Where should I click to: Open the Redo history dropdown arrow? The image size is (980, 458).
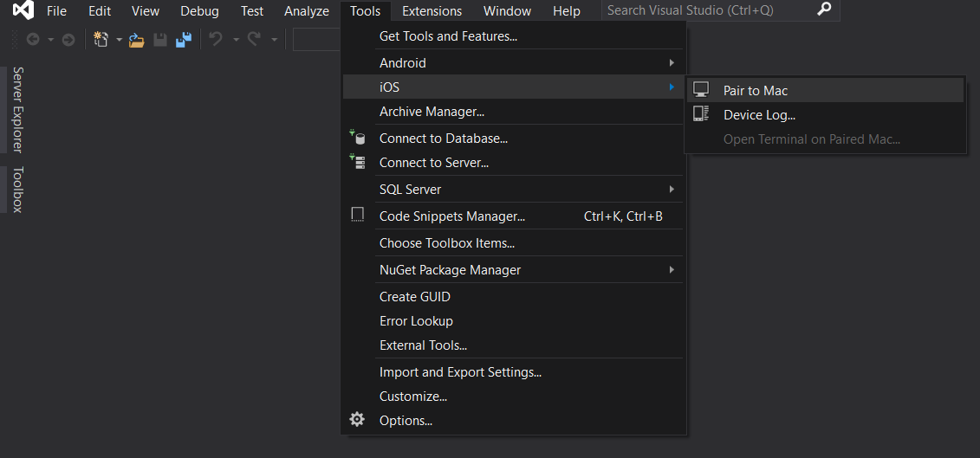tap(274, 40)
